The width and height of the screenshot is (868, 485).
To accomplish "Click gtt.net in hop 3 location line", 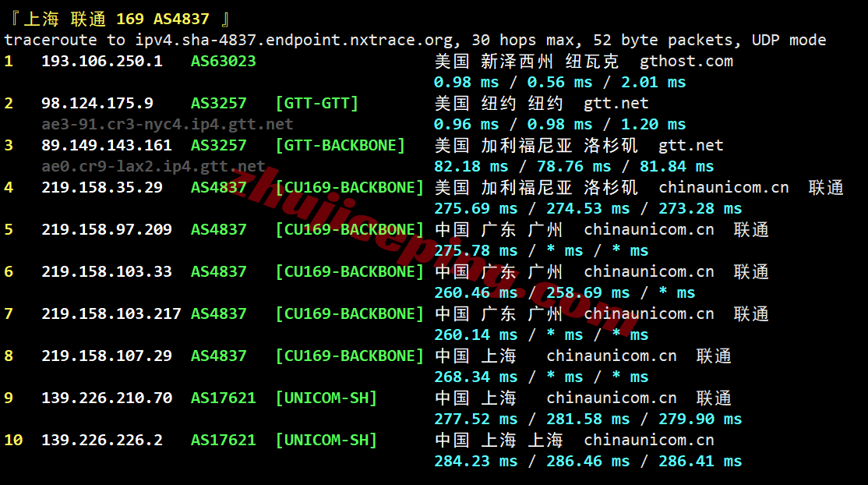I will [x=691, y=146].
